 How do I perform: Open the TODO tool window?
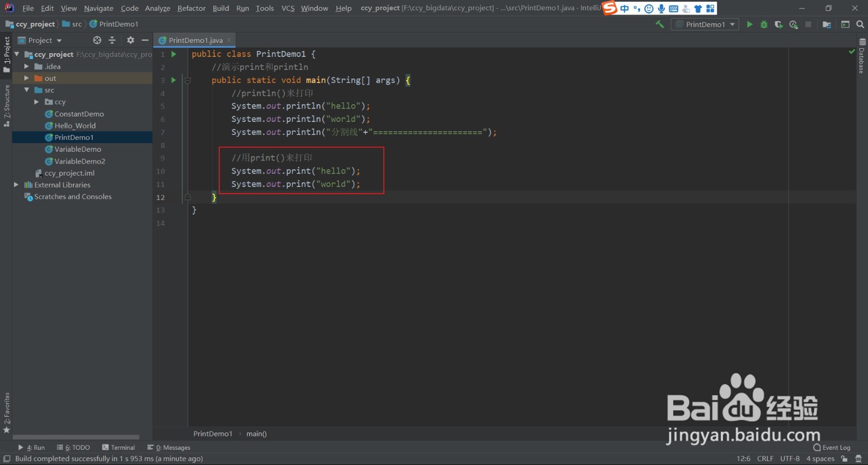[73, 448]
